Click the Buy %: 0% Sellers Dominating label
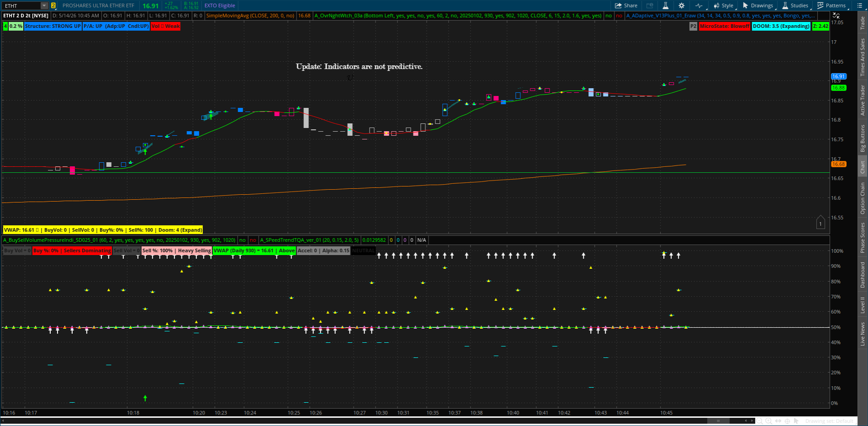This screenshot has width=868, height=426. tap(72, 250)
